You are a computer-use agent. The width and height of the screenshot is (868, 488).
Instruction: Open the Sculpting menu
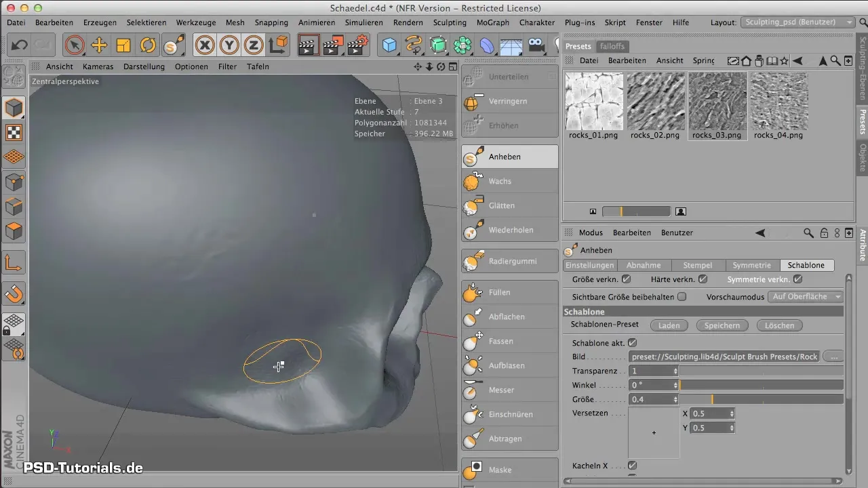[450, 22]
